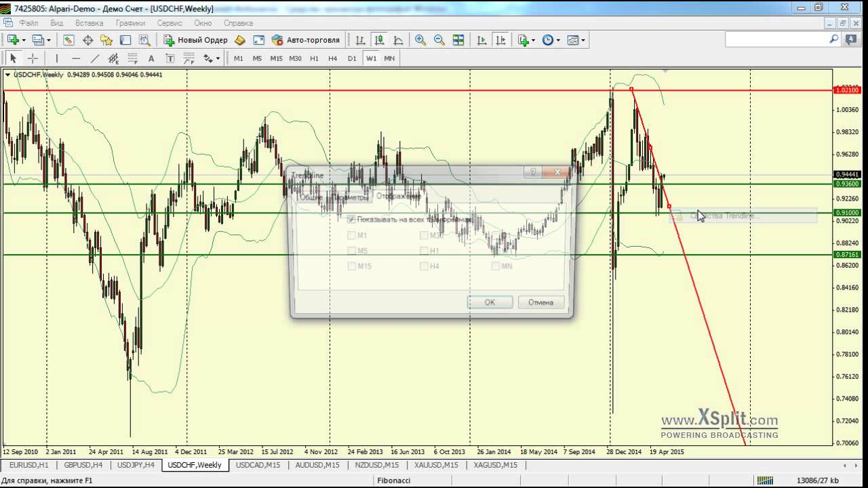Enable chart auto scroll icon
This screenshot has height=488, width=868.
point(482,40)
